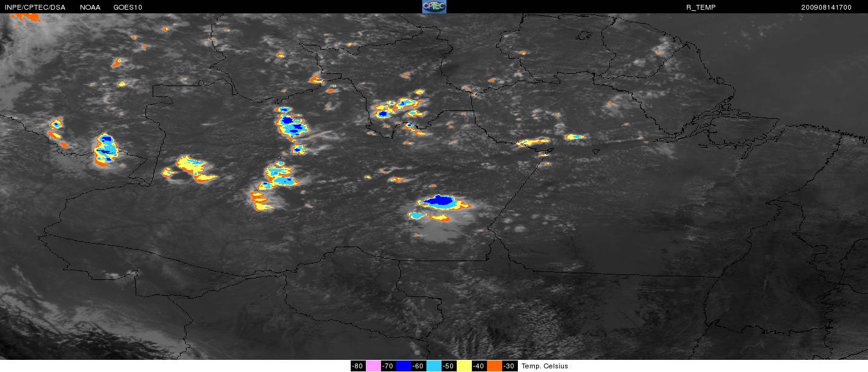The width and height of the screenshot is (868, 372).
Task: Select the yellow -50 to -40 legend swatch
Action: (x=465, y=366)
